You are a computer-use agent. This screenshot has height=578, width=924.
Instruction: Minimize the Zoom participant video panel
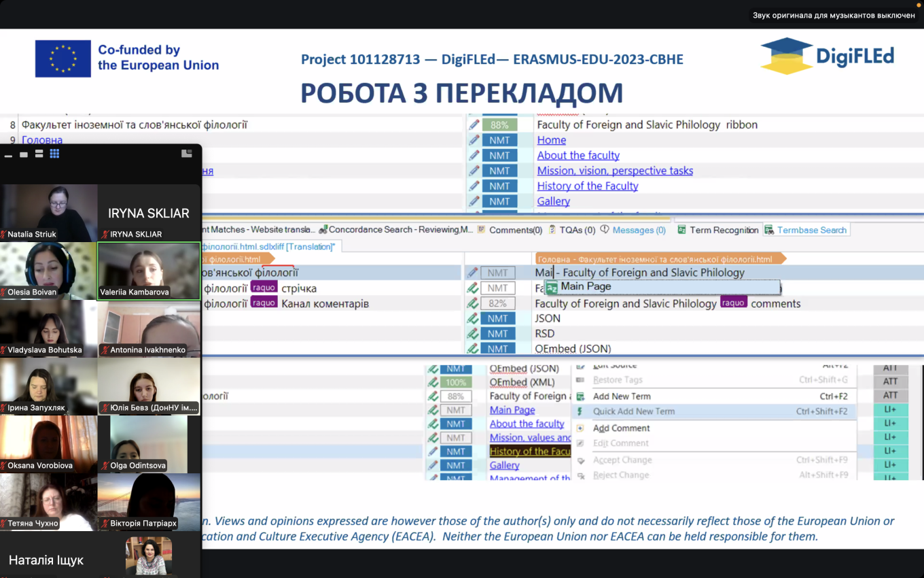tap(9, 155)
